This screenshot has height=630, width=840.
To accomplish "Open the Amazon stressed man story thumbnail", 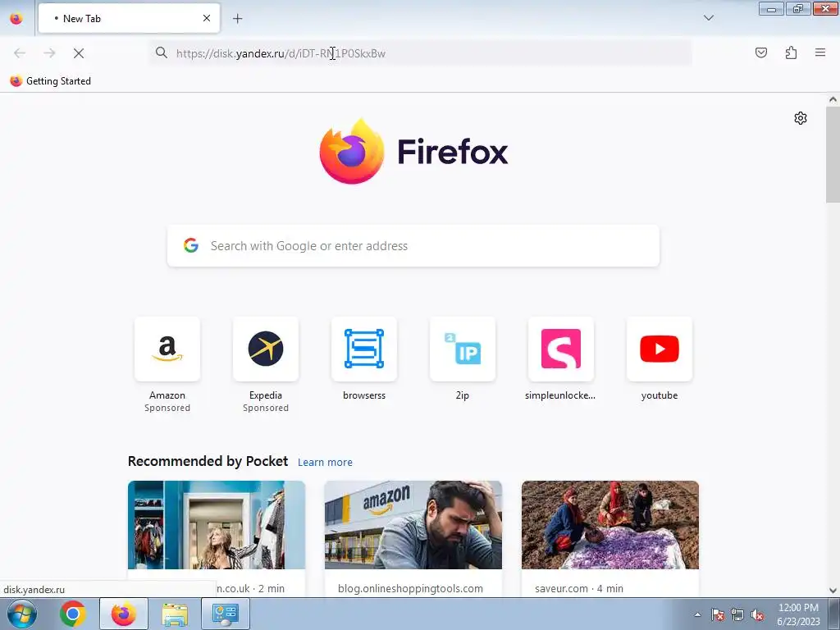I will click(x=413, y=525).
